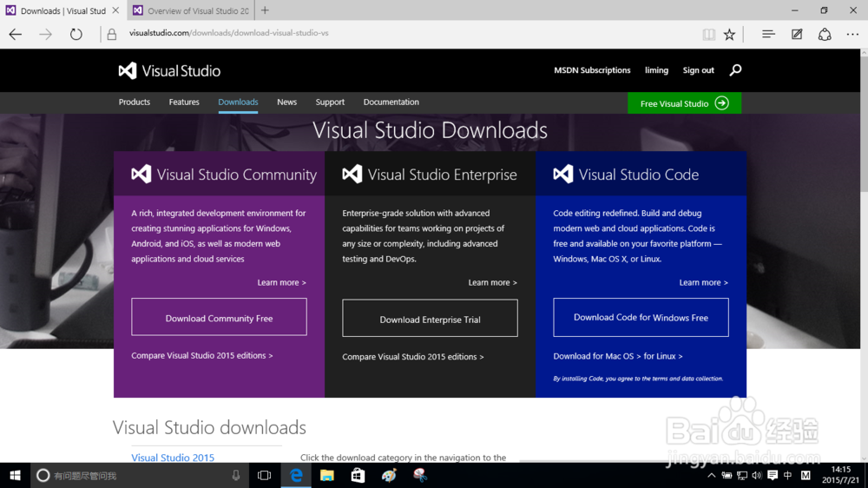Show hidden system tray icons

(x=712, y=476)
